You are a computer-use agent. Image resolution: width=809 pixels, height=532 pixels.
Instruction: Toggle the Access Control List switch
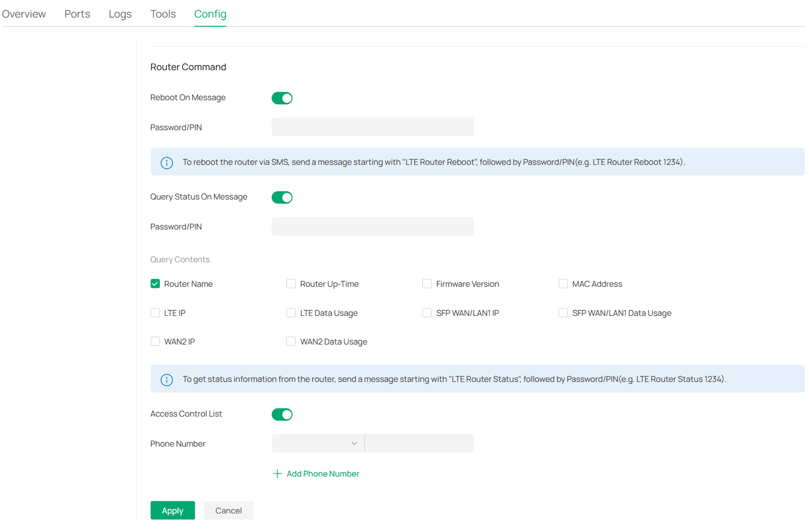[x=282, y=414]
